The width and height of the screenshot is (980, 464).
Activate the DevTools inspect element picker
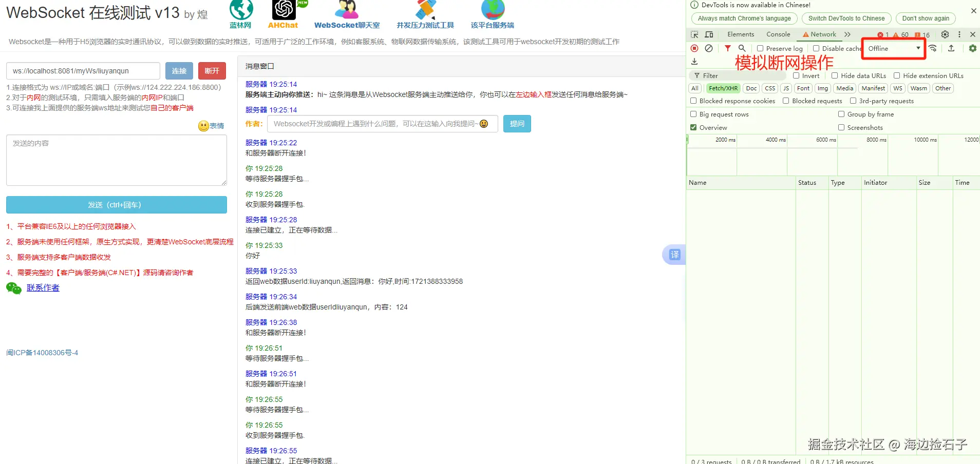[694, 34]
